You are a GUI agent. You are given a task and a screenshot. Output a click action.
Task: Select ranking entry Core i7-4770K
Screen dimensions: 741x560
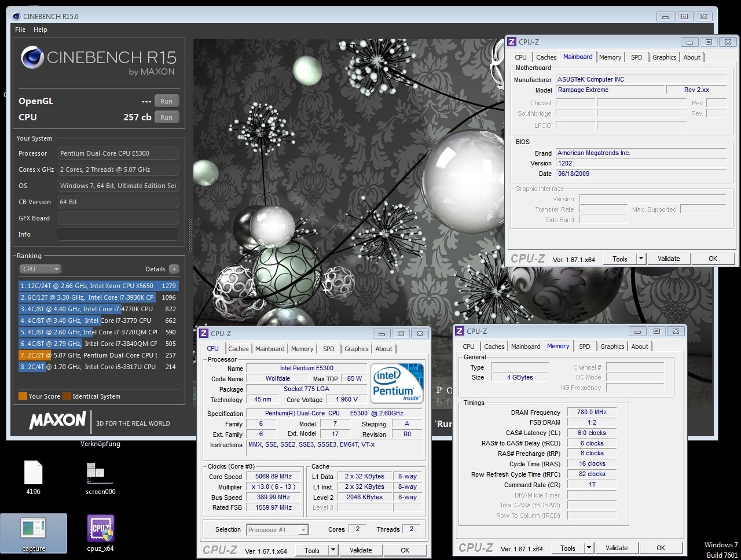click(98, 309)
